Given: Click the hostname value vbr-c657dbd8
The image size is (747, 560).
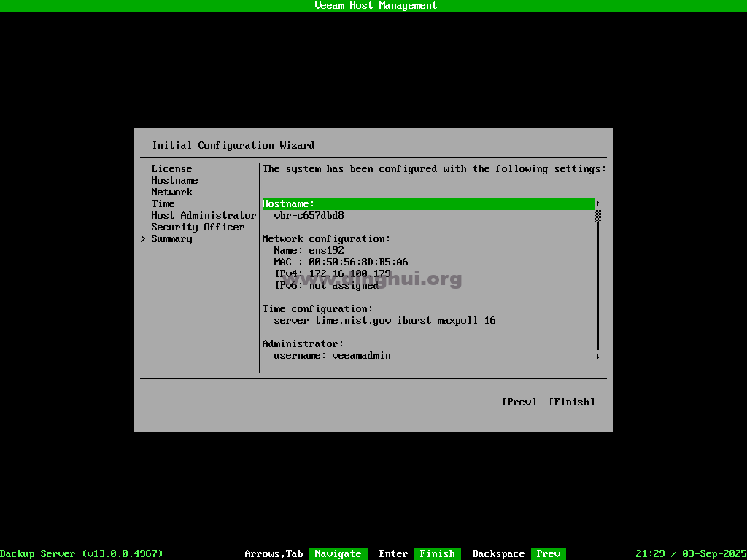Looking at the screenshot, I should click(x=309, y=215).
